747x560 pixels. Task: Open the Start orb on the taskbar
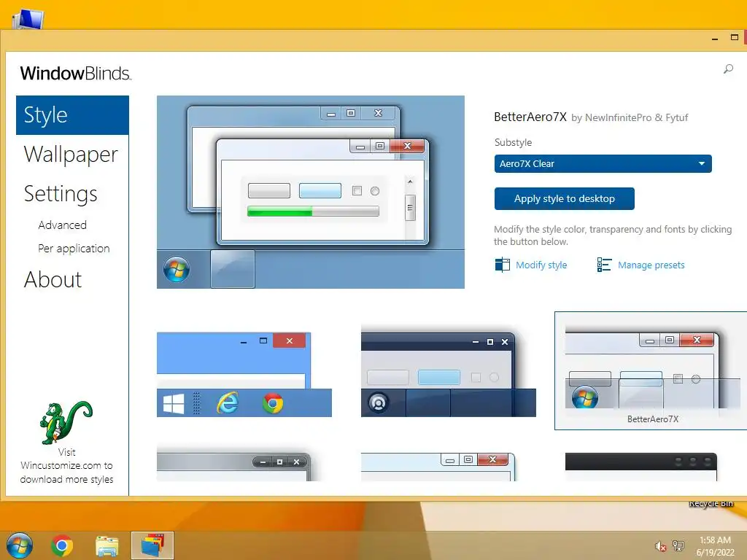point(20,545)
